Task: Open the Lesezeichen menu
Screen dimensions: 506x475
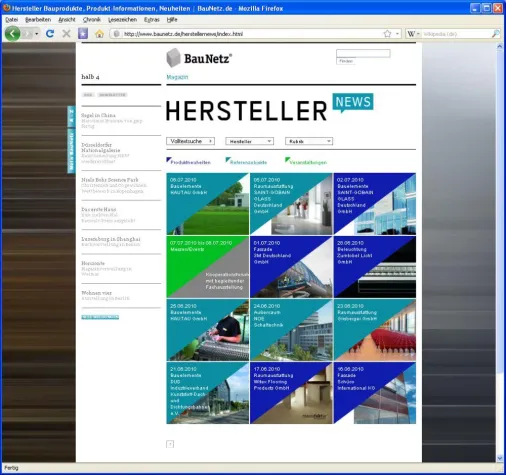Action: (122, 20)
